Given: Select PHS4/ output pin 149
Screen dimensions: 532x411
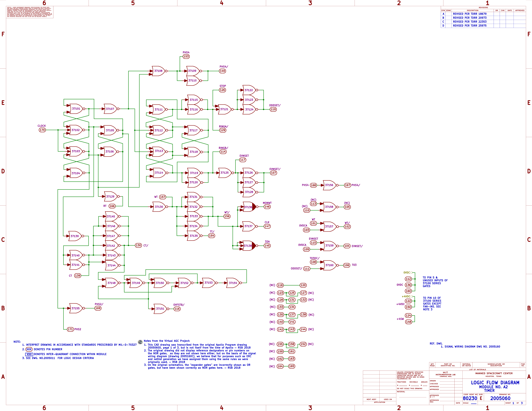Looking at the screenshot, I should 222,71.
